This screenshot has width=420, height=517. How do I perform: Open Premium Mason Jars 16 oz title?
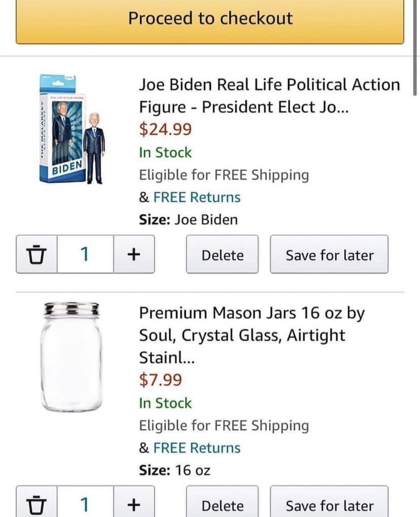pos(252,335)
